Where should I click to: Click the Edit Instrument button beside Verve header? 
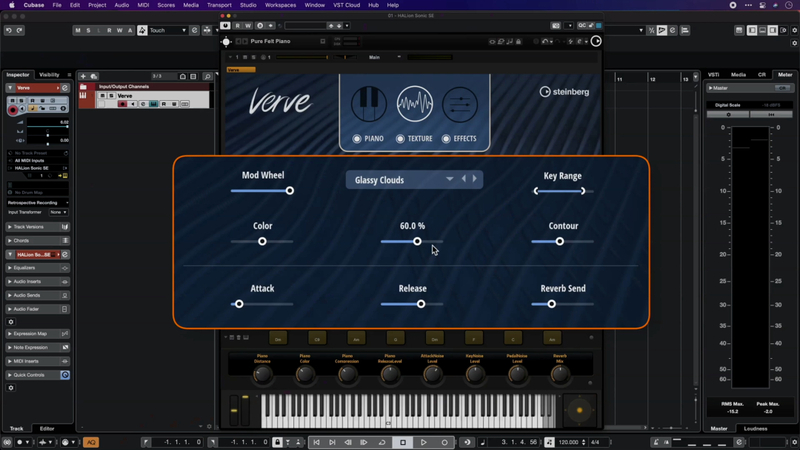click(65, 88)
